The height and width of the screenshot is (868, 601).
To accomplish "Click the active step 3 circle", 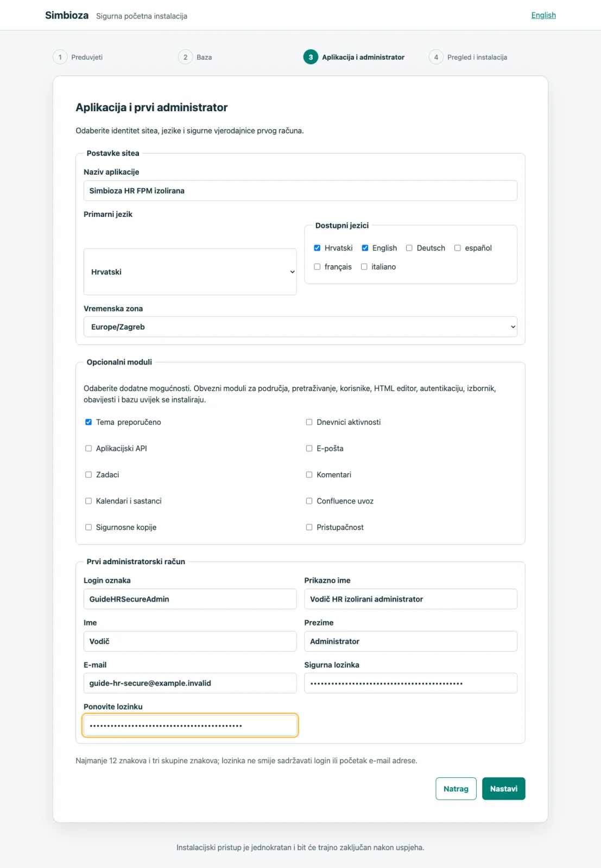I will click(311, 57).
